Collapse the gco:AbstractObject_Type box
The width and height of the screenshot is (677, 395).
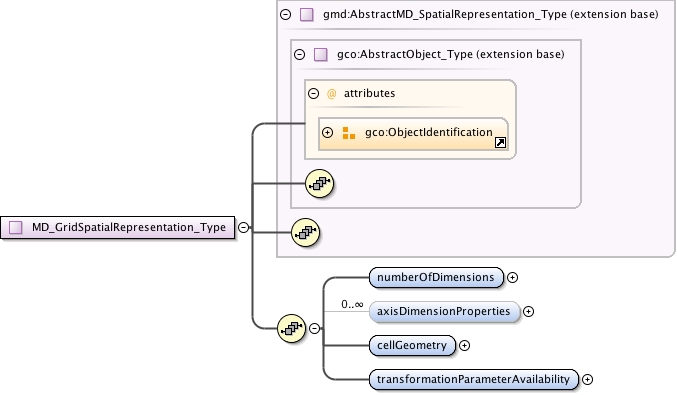[x=300, y=54]
